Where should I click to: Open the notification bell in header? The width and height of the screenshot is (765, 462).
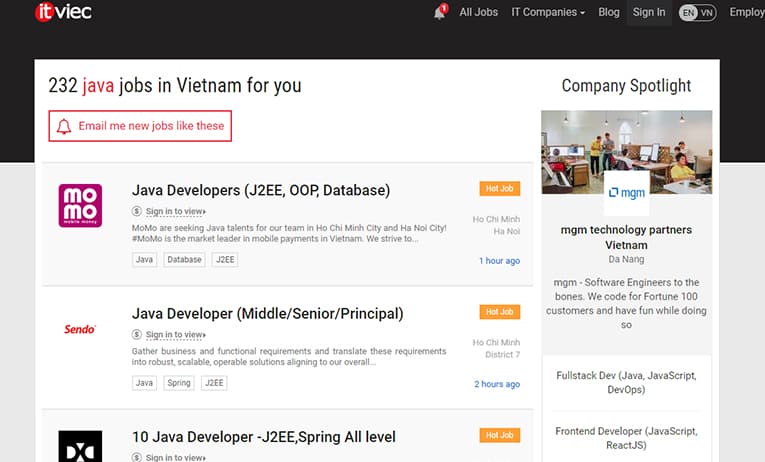(440, 12)
